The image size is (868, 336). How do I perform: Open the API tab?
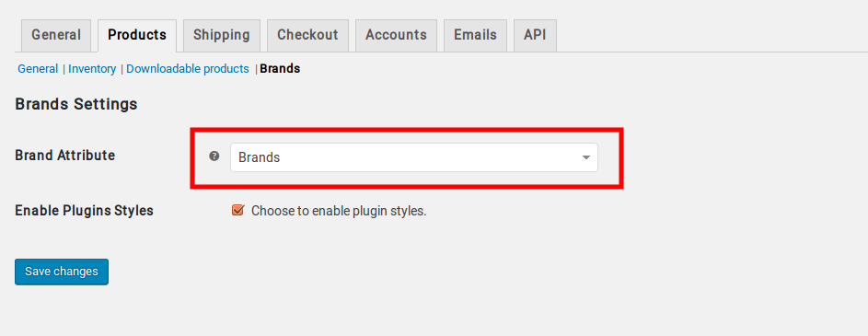pyautogui.click(x=536, y=35)
